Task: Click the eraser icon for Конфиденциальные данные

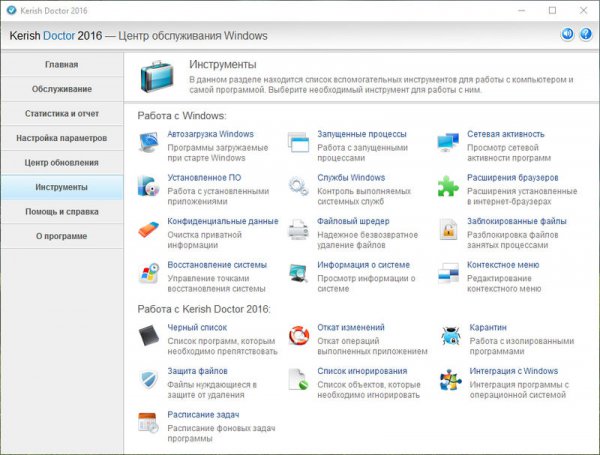Action: (x=148, y=229)
